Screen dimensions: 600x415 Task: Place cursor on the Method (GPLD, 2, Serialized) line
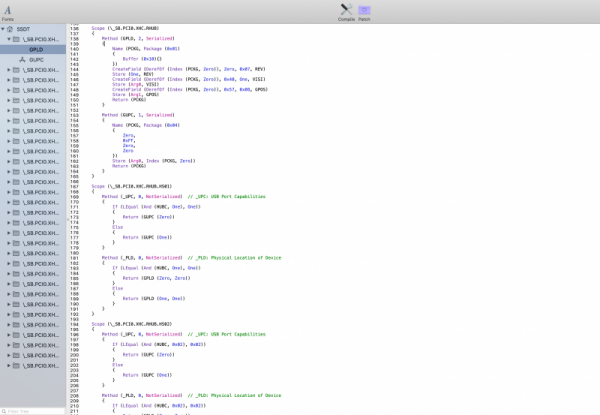tap(138, 37)
